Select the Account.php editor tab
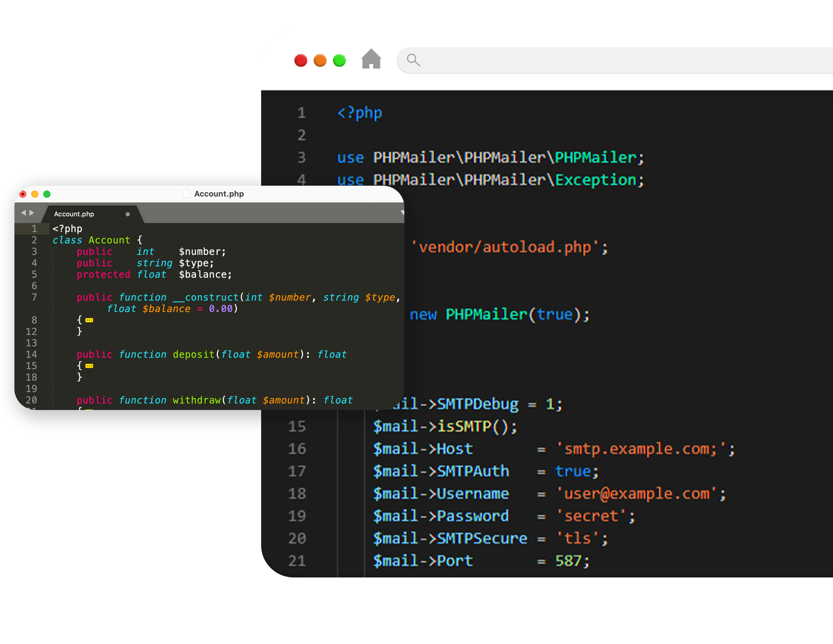This screenshot has height=644, width=833. (x=74, y=214)
